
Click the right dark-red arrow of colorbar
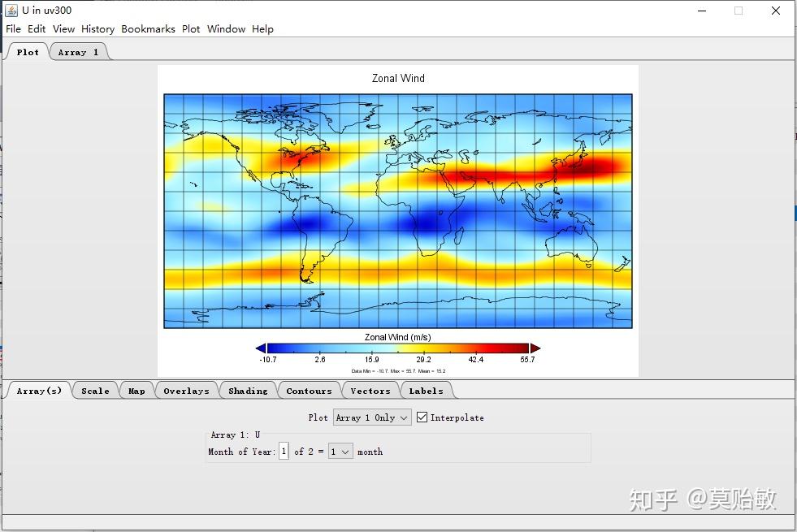(x=535, y=348)
